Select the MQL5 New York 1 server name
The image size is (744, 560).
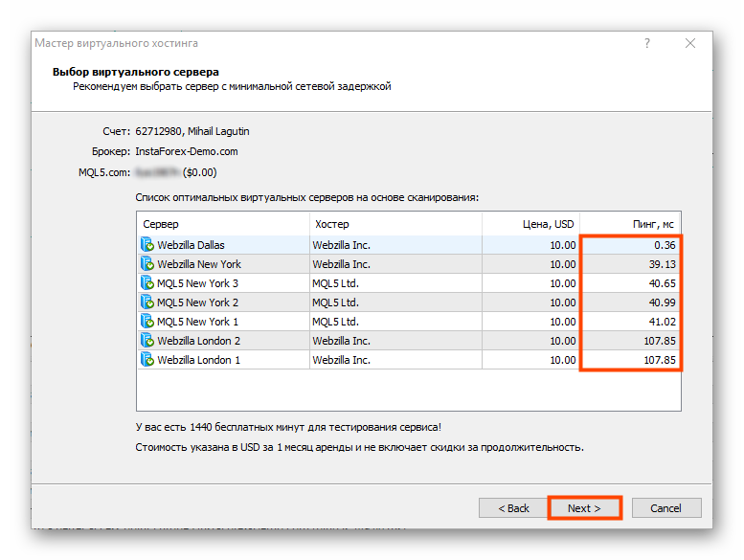point(198,322)
